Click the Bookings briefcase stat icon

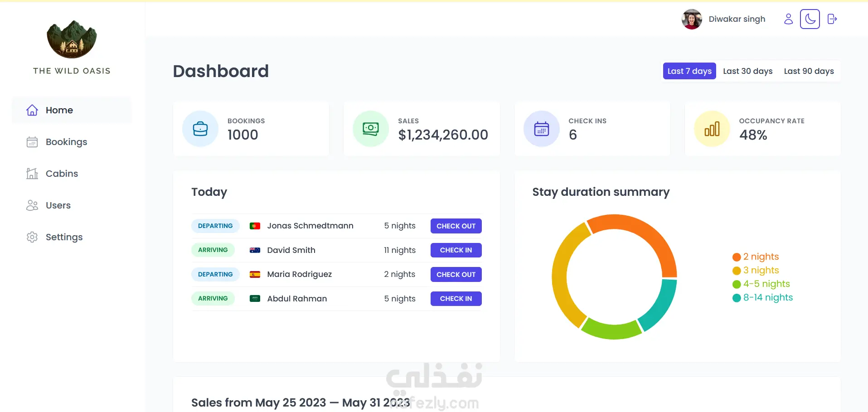click(x=200, y=129)
